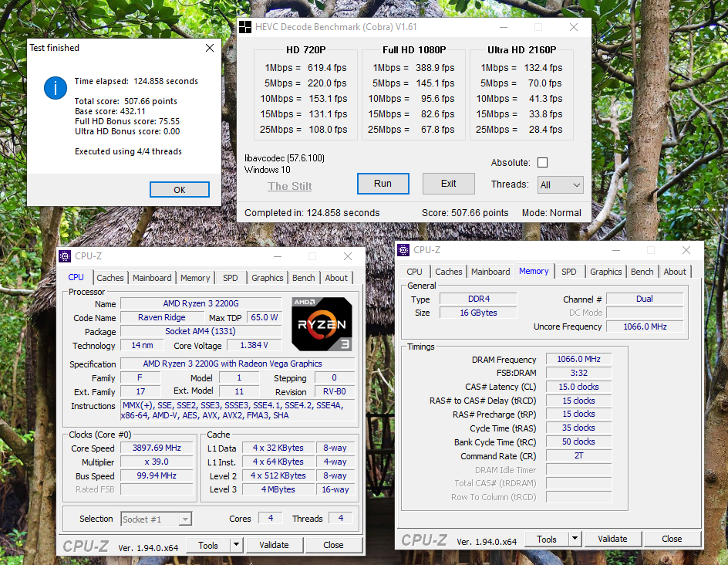Open Caches tab in left CPU-Z window
The image size is (728, 565).
coord(110,278)
